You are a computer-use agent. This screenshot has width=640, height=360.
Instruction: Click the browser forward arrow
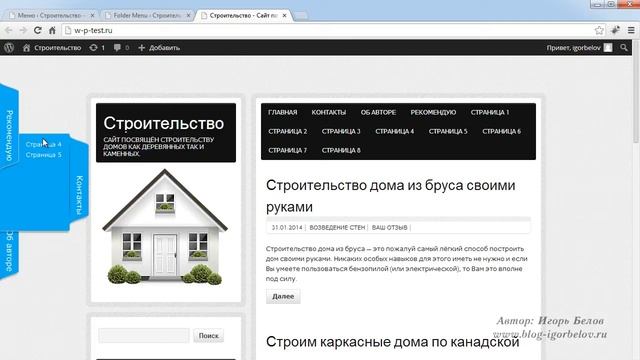[x=23, y=30]
